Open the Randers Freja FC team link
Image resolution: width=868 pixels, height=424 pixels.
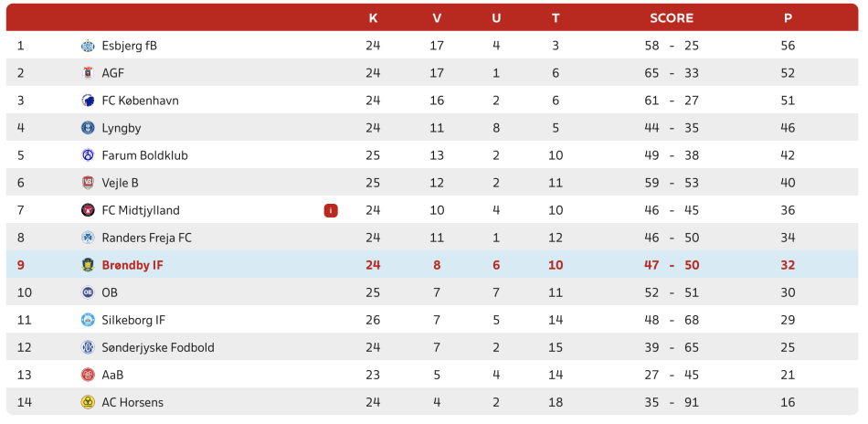(147, 238)
